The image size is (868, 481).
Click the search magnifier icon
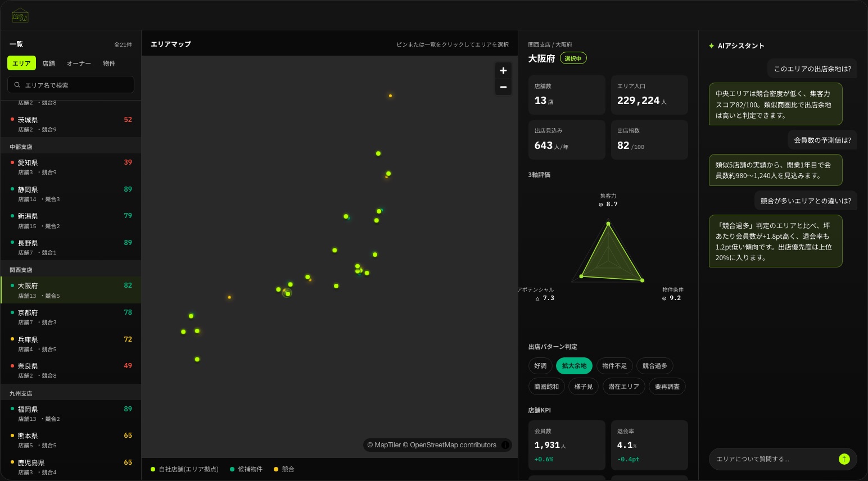pyautogui.click(x=17, y=85)
